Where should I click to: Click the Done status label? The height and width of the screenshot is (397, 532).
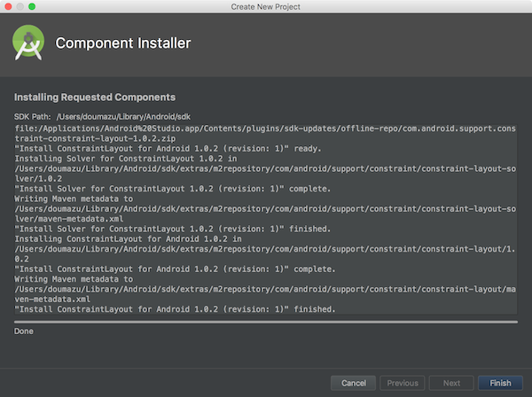click(23, 331)
